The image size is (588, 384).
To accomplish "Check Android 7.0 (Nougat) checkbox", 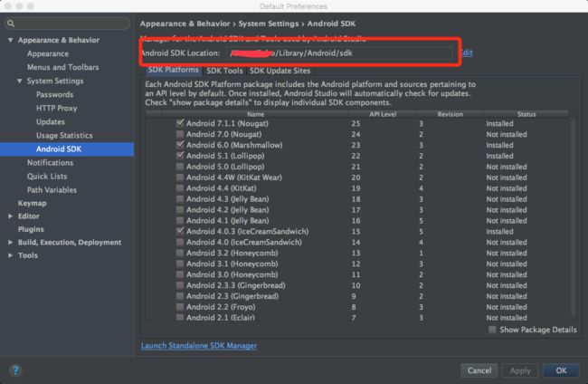I will pos(180,134).
